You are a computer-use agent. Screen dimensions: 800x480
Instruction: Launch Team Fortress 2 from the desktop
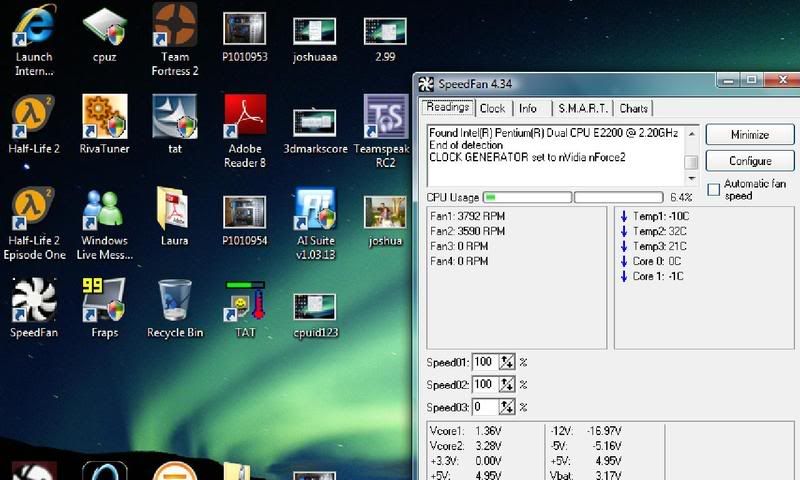coord(174,40)
